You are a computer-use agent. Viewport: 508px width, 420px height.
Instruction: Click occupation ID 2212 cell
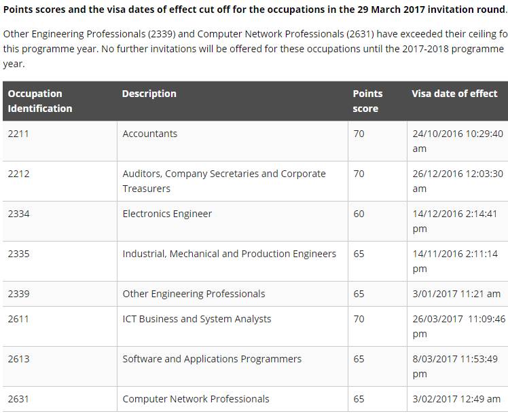point(18,174)
